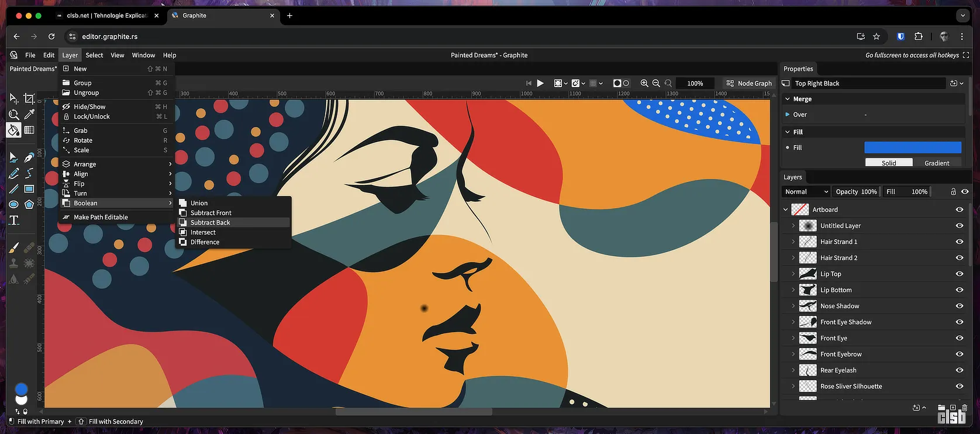
Task: Select the Crop/Artboard tool
Action: click(29, 98)
